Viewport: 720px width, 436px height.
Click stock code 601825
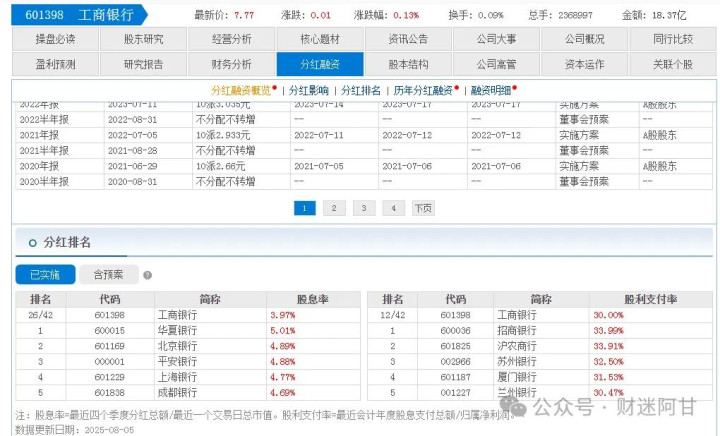click(x=455, y=347)
